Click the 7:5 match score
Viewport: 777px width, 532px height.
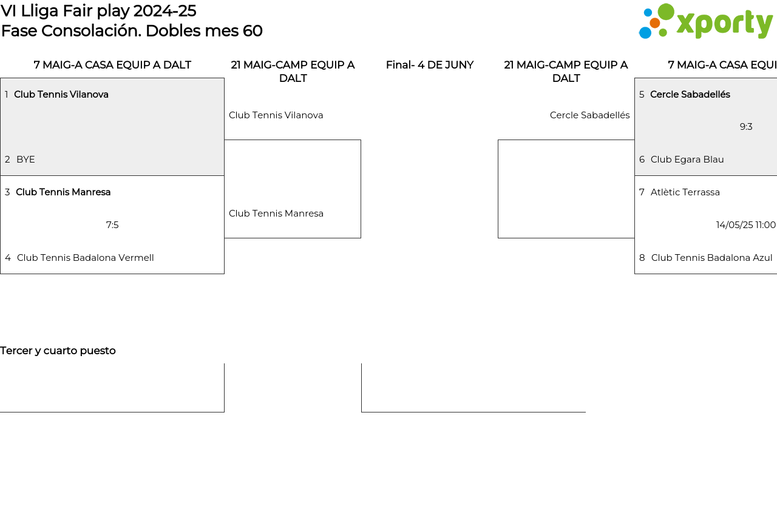[112, 225]
